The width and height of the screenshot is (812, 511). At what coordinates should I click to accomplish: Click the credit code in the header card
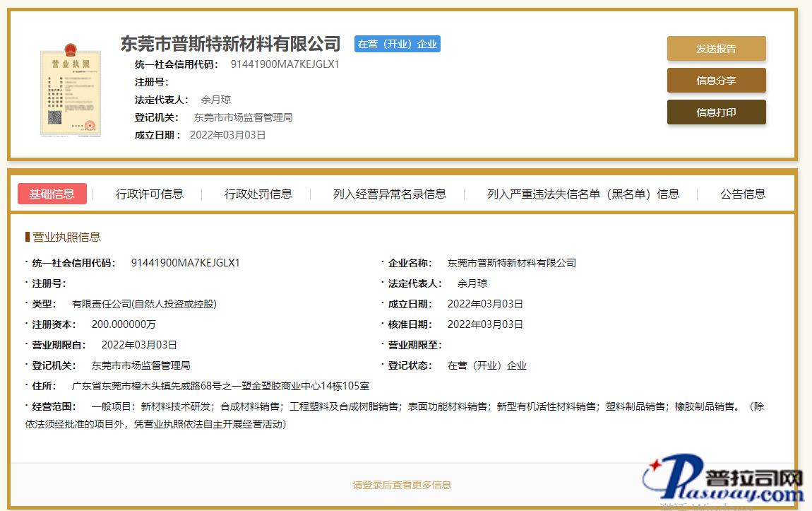point(285,64)
